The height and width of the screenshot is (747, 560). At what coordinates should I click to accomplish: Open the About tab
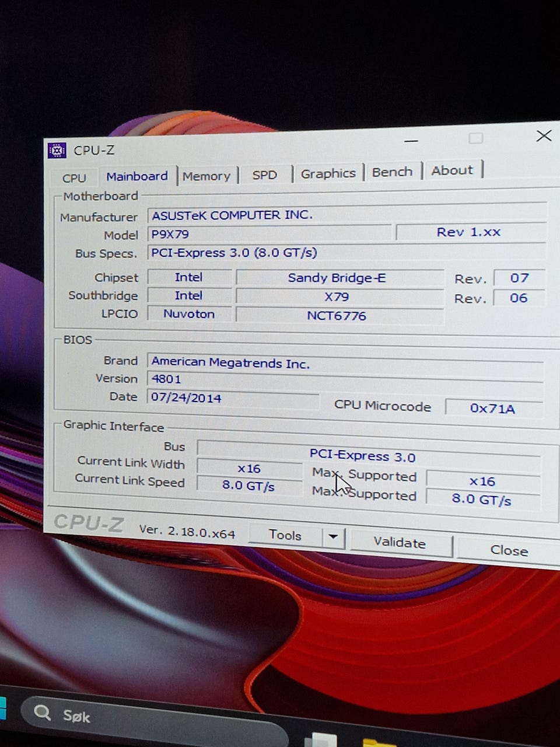tap(452, 170)
